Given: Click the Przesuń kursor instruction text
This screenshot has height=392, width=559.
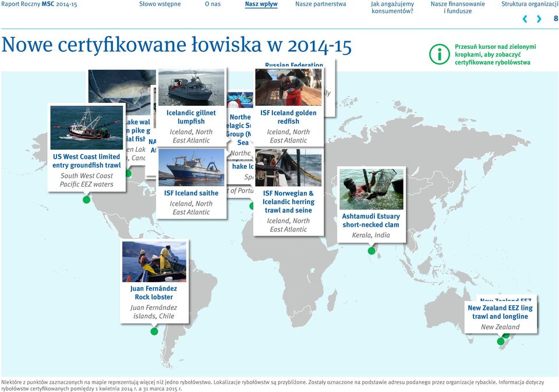Looking at the screenshot, I should 495,55.
